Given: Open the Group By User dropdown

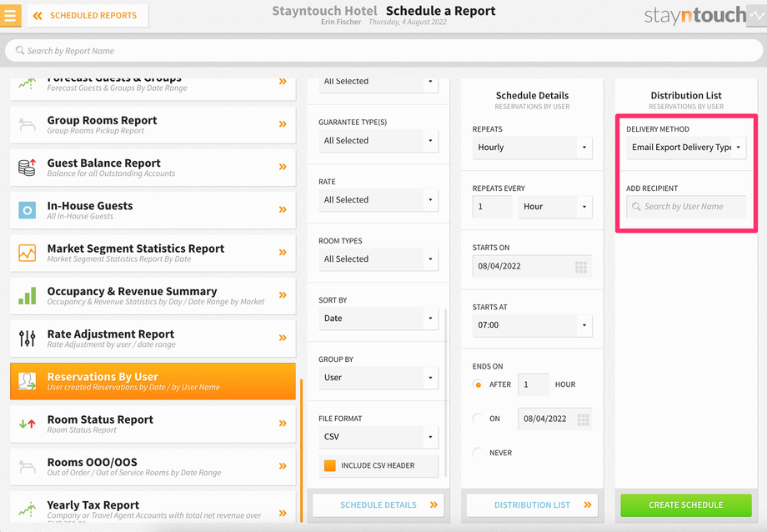Looking at the screenshot, I should 378,378.
